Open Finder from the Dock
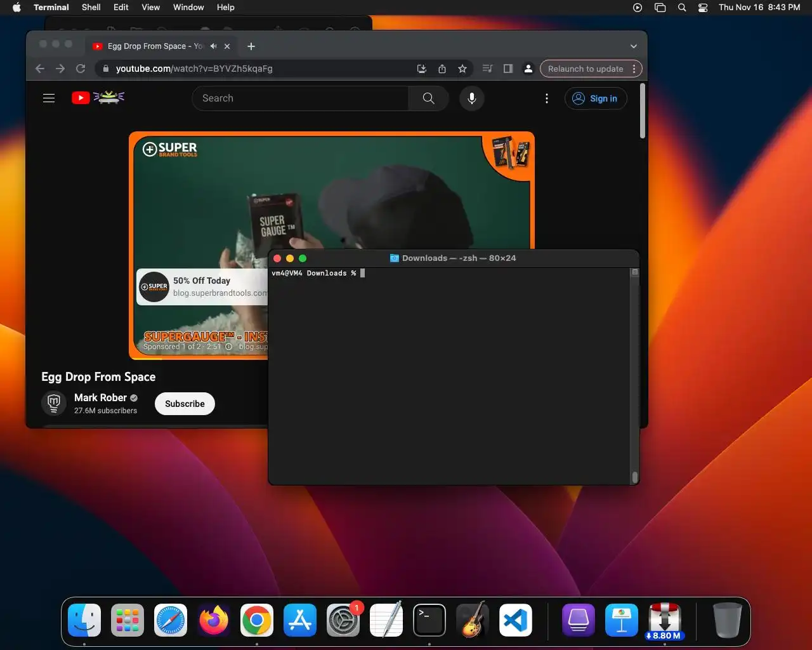812x650 pixels. [84, 620]
